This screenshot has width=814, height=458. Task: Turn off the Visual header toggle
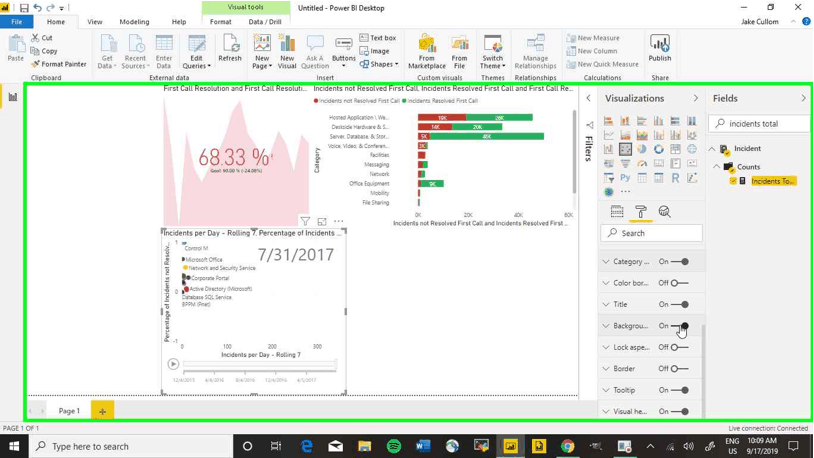(680, 411)
